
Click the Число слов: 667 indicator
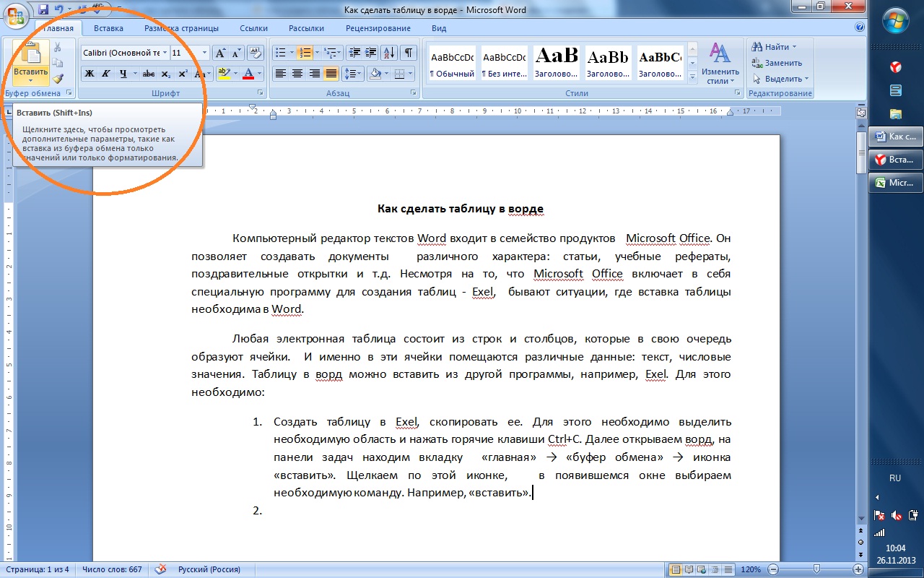pyautogui.click(x=112, y=569)
